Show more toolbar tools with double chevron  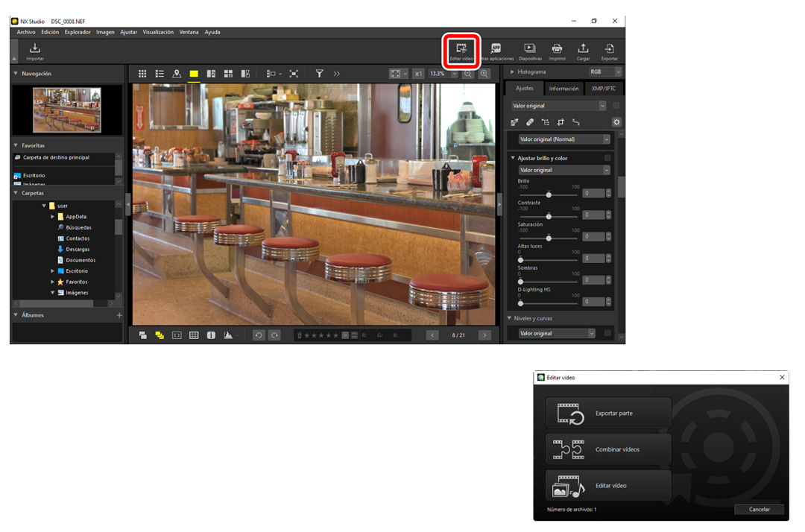coord(337,74)
